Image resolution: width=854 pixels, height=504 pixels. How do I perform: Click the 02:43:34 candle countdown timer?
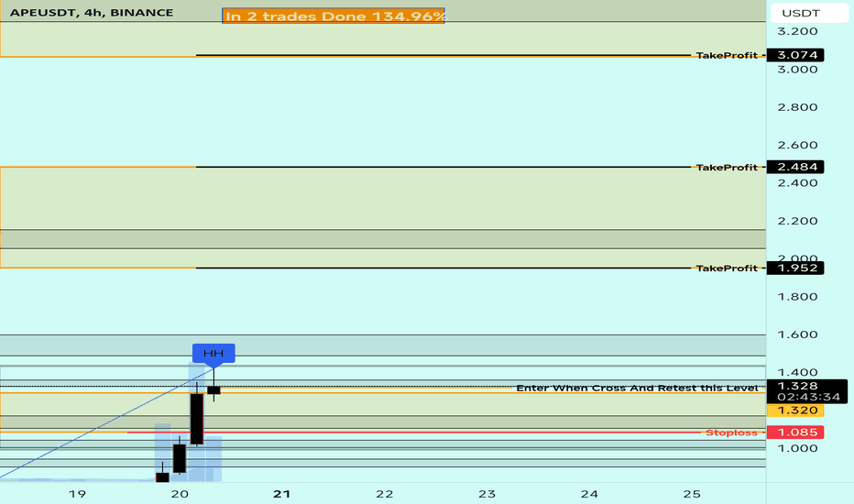pyautogui.click(x=808, y=397)
